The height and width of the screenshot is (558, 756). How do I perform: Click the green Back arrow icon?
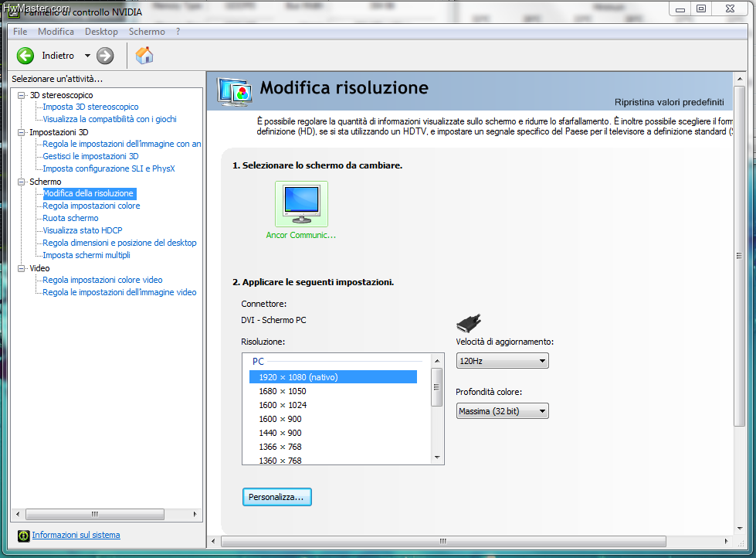click(x=25, y=56)
